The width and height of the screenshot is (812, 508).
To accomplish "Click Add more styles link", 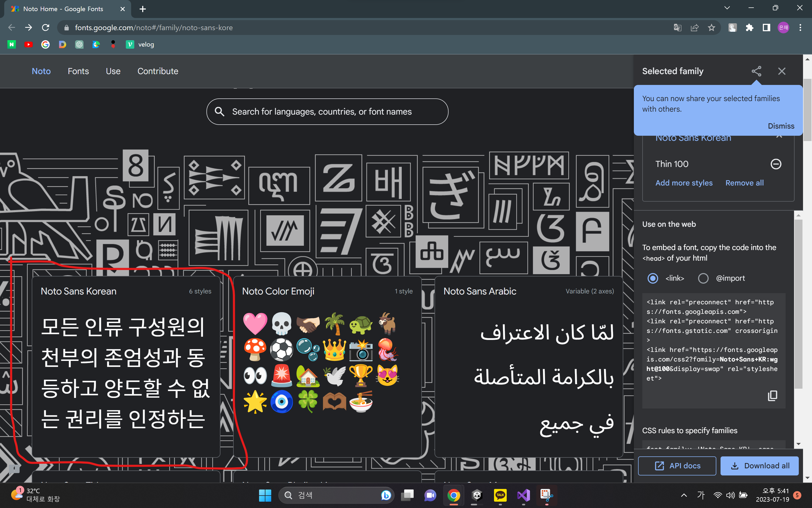I will 684,183.
